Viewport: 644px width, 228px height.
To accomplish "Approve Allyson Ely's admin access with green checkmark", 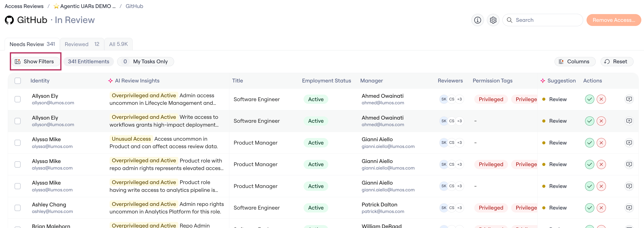I will click(x=589, y=99).
